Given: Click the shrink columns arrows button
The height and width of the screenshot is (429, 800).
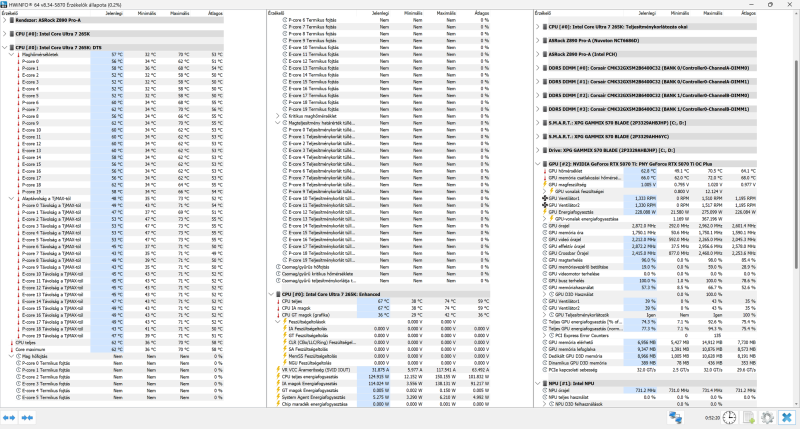Looking at the screenshot, I should 27,418.
